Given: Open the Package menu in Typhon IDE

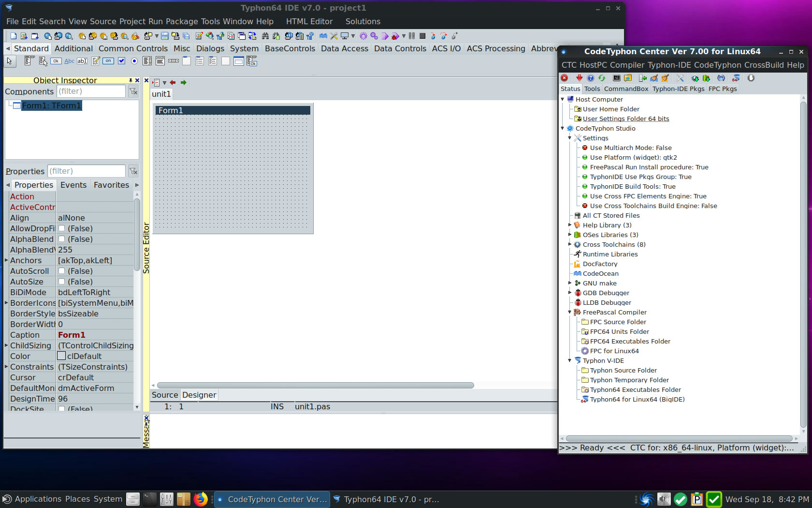Looking at the screenshot, I should (x=182, y=21).
